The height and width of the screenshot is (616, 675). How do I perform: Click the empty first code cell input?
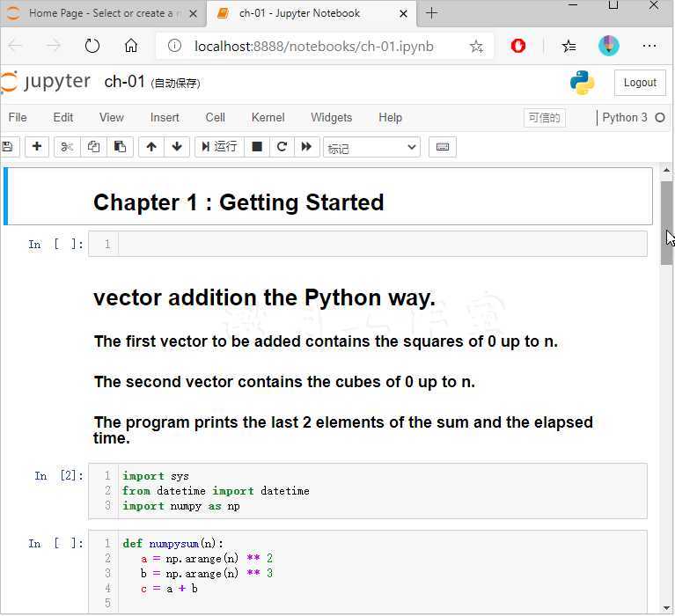tap(382, 244)
